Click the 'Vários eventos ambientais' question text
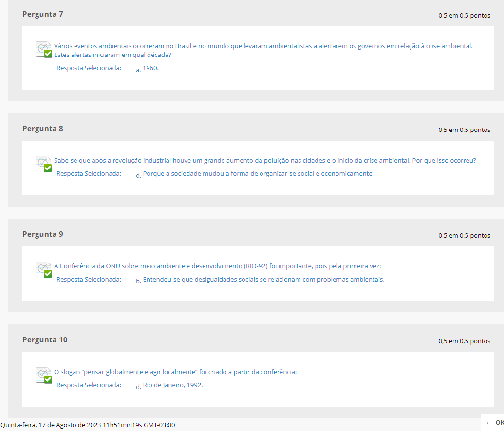504x432 pixels. [x=263, y=46]
